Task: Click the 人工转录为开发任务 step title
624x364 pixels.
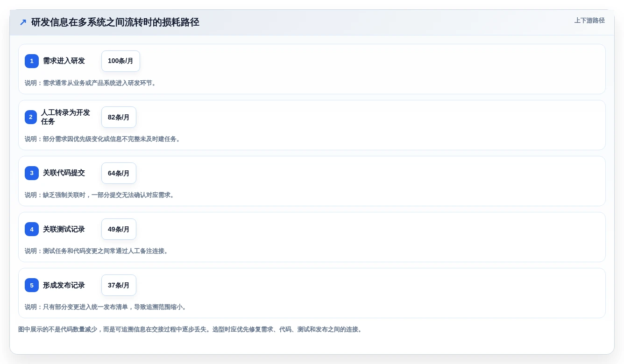Action: (66, 117)
